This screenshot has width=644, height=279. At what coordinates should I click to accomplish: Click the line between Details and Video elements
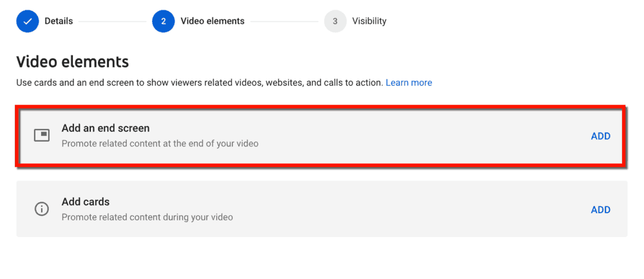[113, 21]
